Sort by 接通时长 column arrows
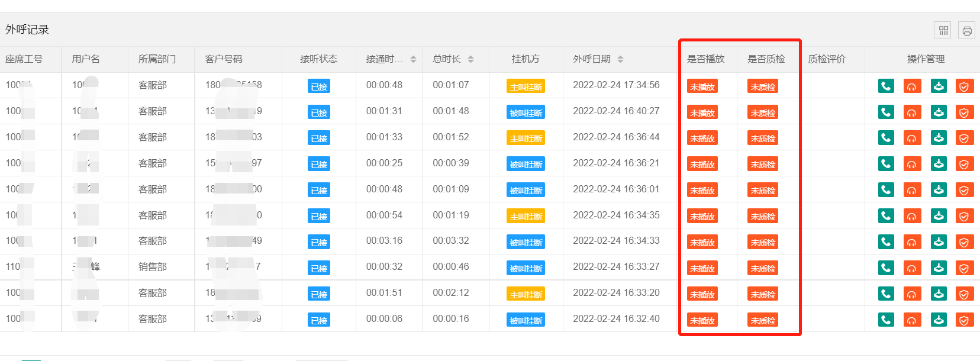The width and height of the screenshot is (980, 361). (x=413, y=59)
